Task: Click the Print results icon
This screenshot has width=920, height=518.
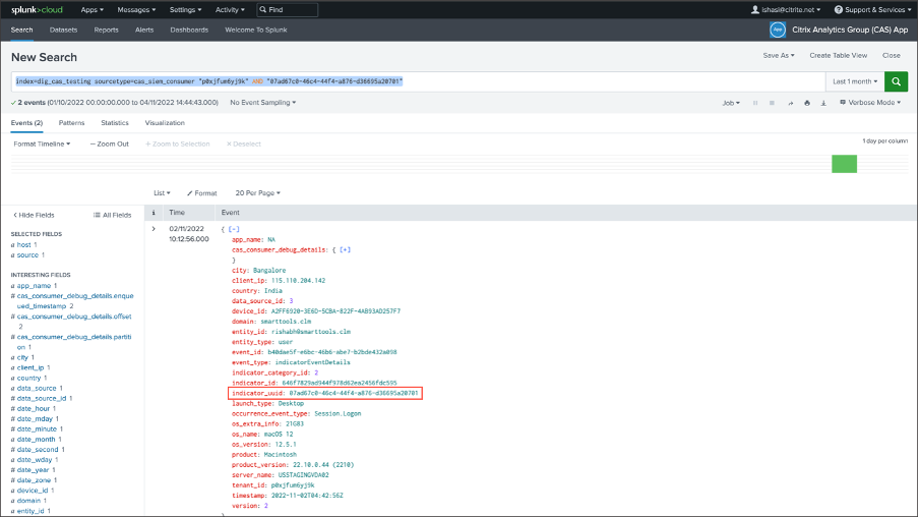Action: pyautogui.click(x=807, y=103)
